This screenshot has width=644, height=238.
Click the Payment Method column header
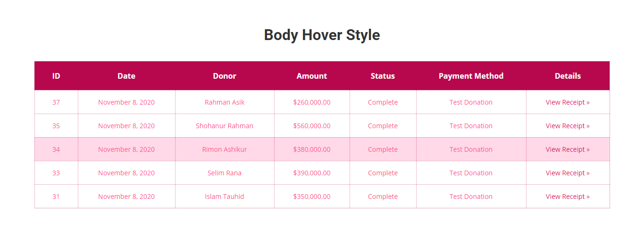(x=471, y=76)
